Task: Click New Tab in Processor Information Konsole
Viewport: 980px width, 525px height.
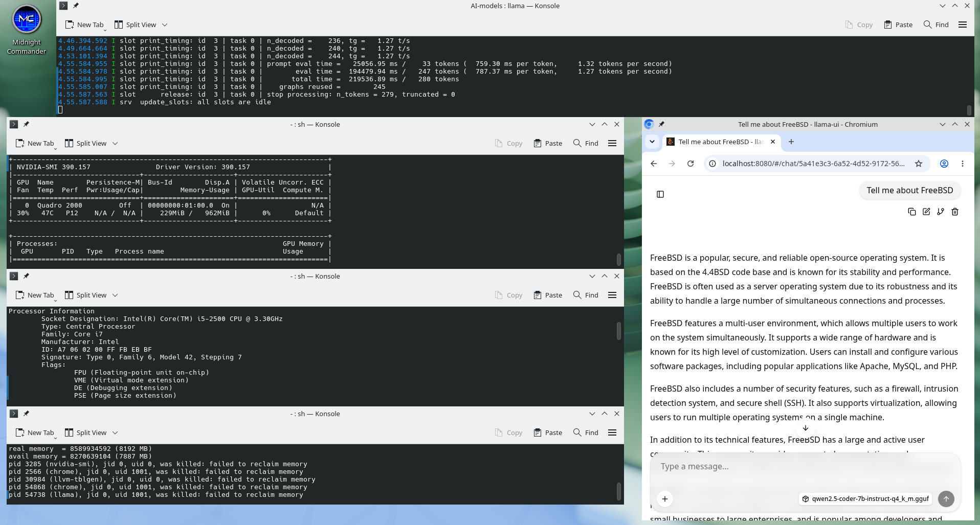Action: tap(35, 295)
